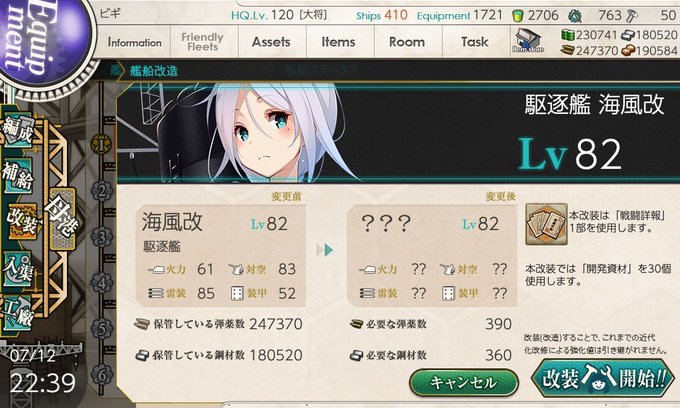Image resolution: width=680 pixels, height=408 pixels.
Task: Open the 工廠 factory menu icon
Action: pos(17,313)
